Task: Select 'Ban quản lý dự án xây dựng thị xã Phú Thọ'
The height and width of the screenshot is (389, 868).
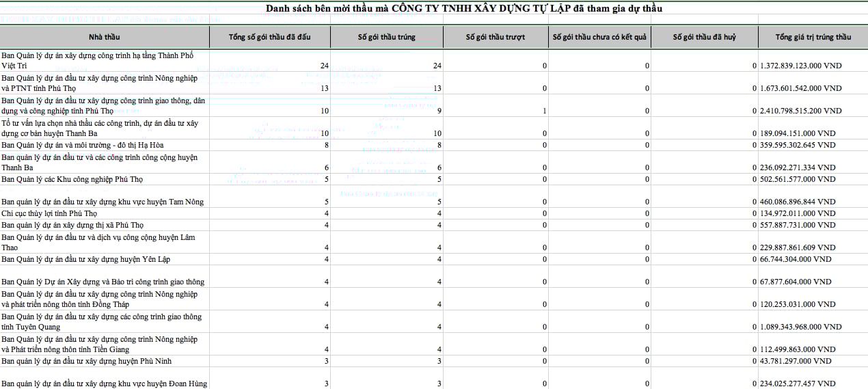Action: point(72,225)
